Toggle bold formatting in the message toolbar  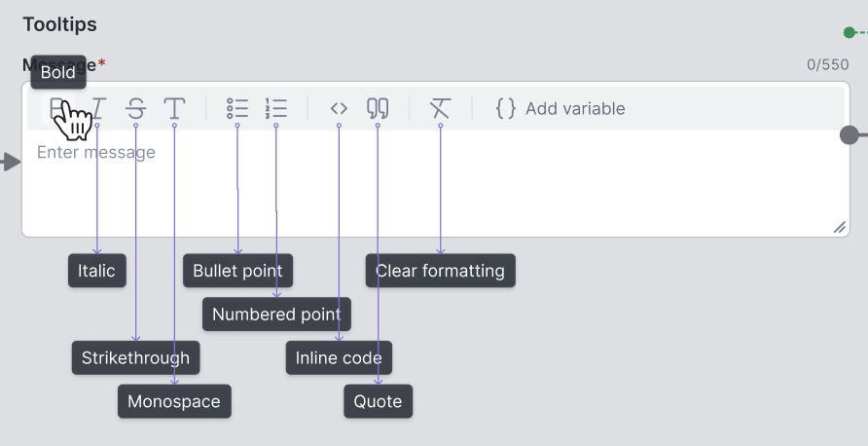tap(57, 108)
